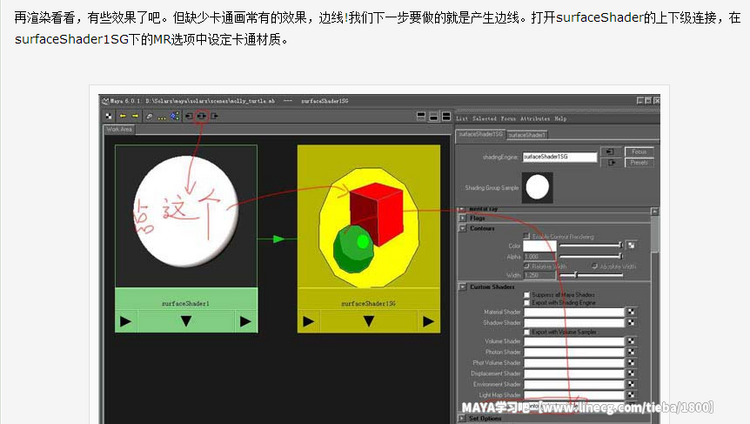Show top tabs only layout icon
Screen dimensions: 750x424
tap(421, 116)
